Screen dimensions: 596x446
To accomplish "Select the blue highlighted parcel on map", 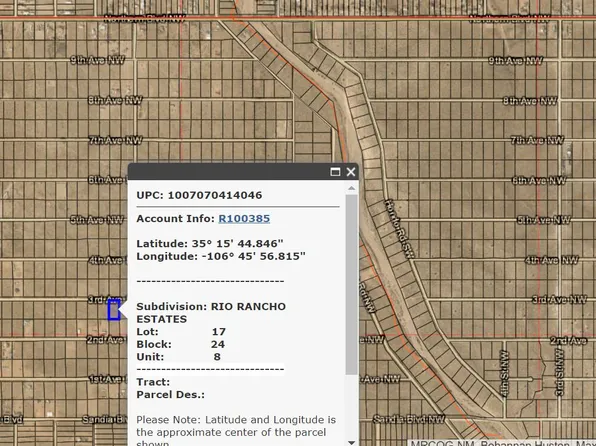I will point(114,310).
